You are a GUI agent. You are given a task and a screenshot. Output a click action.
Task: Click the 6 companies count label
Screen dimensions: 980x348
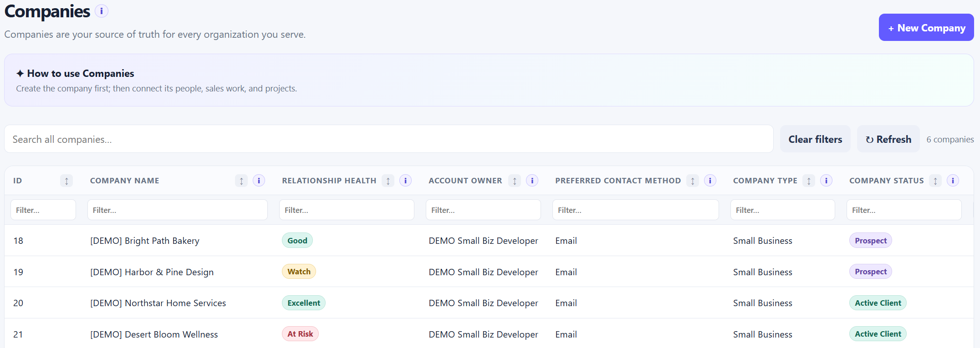(x=950, y=139)
